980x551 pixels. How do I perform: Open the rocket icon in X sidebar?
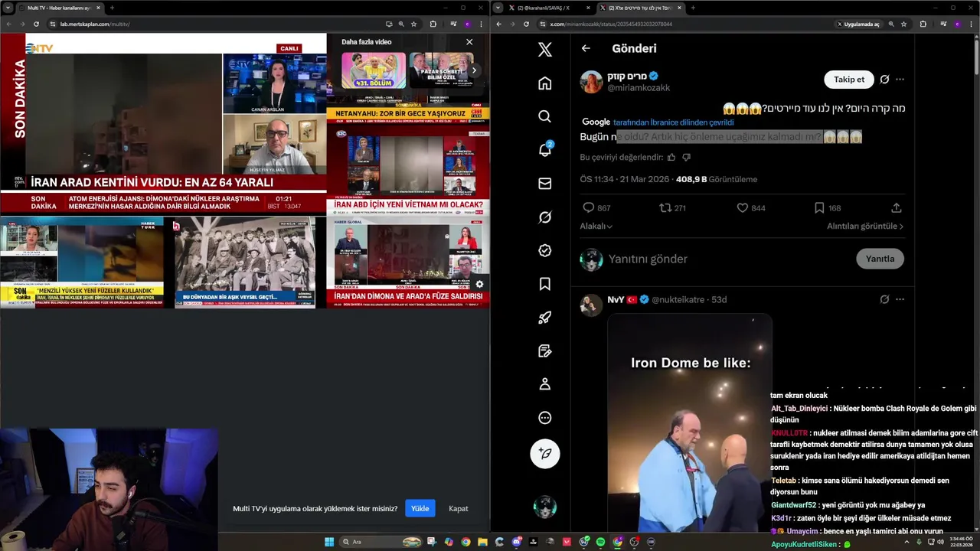click(x=545, y=318)
